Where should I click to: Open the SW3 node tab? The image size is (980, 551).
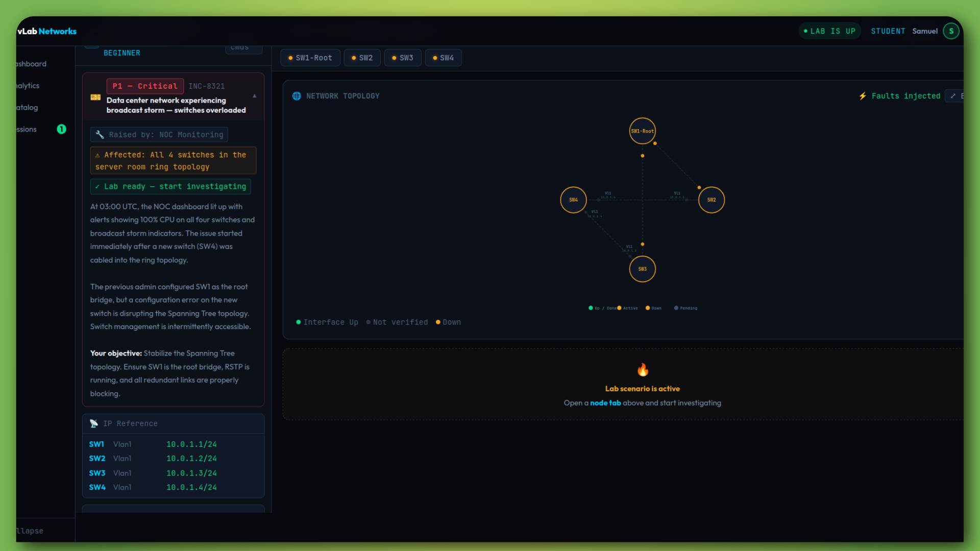[403, 58]
